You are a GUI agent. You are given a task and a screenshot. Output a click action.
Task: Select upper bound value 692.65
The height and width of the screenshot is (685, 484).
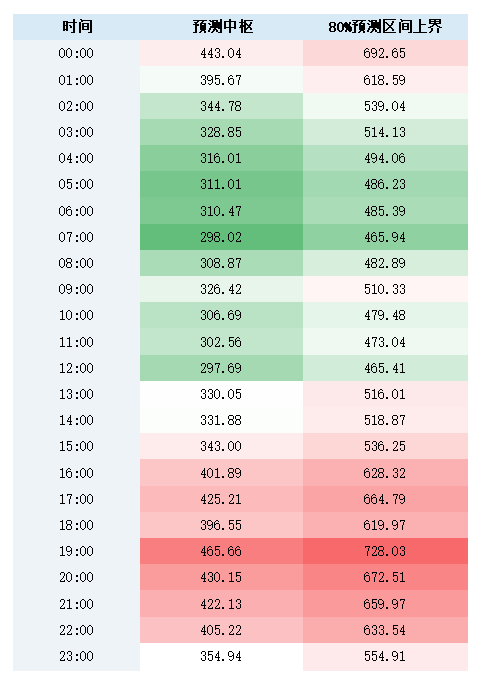click(x=385, y=53)
